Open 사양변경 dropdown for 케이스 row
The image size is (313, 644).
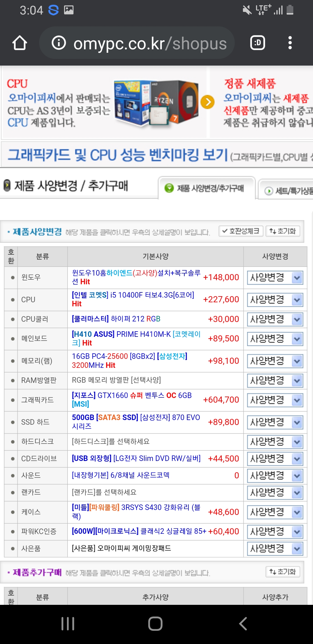click(x=275, y=512)
